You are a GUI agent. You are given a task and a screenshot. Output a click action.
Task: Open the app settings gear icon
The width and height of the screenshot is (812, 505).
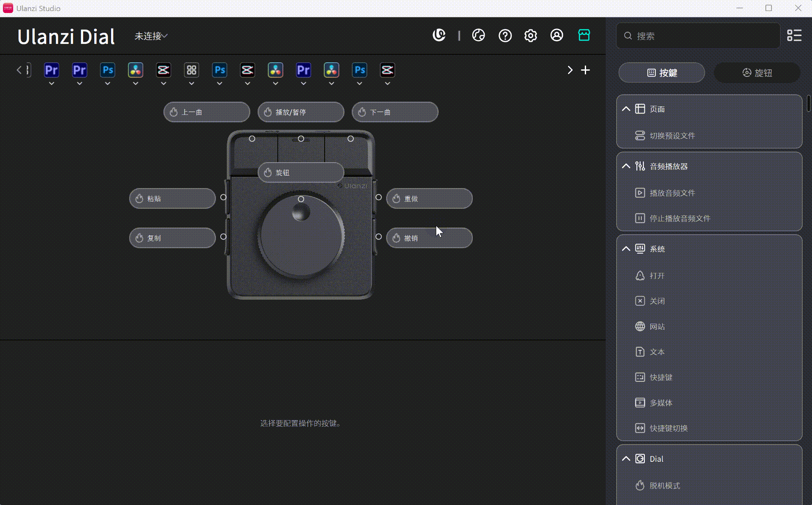point(531,36)
